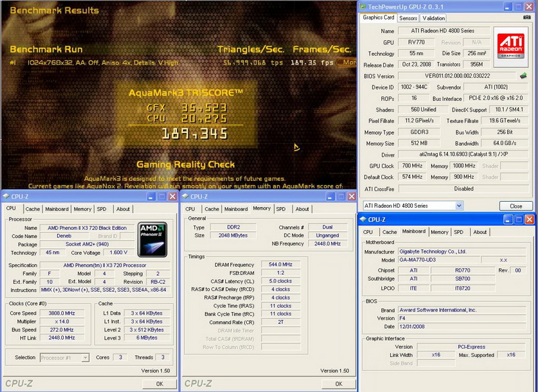Viewport: 538px width, 392px height.
Task: Click OK in the middle CPU-Z window
Action: (339, 383)
